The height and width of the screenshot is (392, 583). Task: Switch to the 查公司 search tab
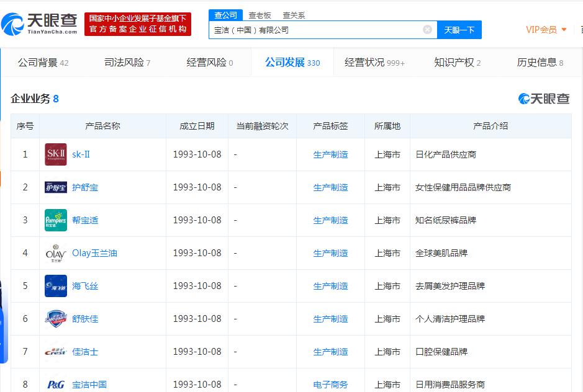226,16
